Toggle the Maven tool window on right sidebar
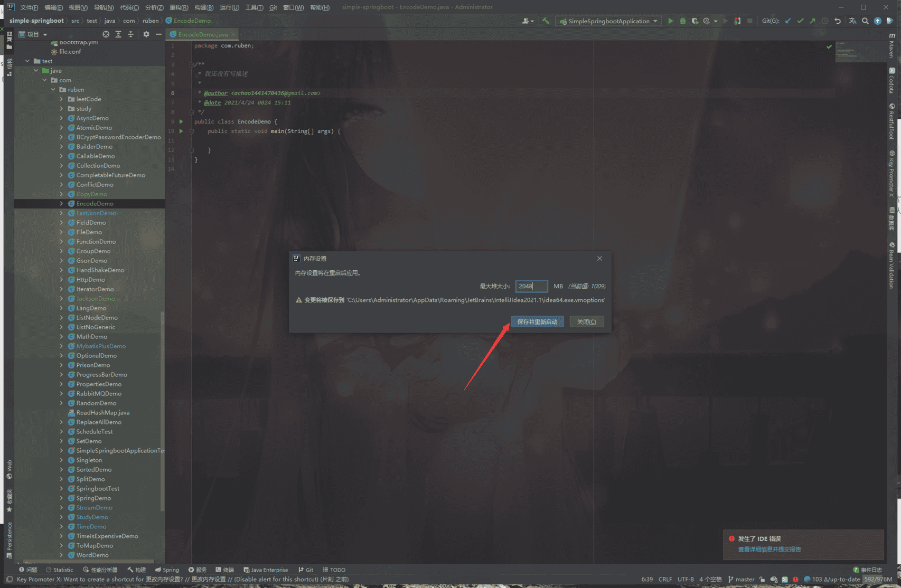 (x=891, y=45)
